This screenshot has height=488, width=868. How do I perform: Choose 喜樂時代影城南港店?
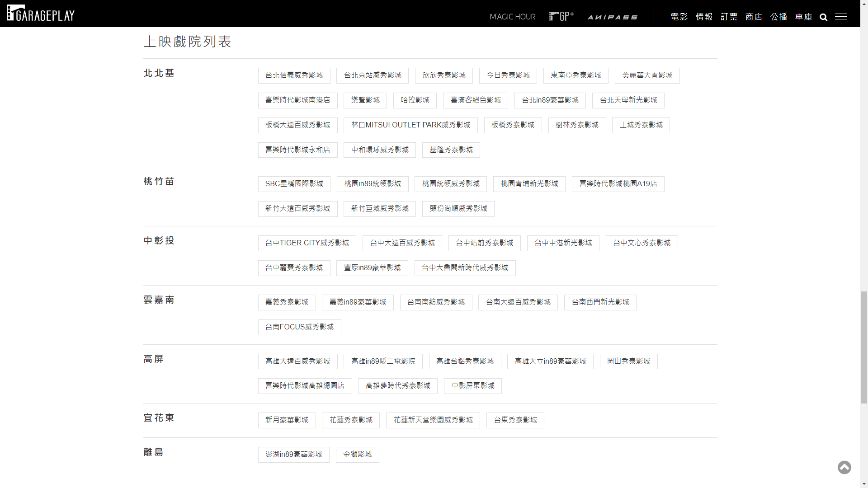[x=298, y=100]
